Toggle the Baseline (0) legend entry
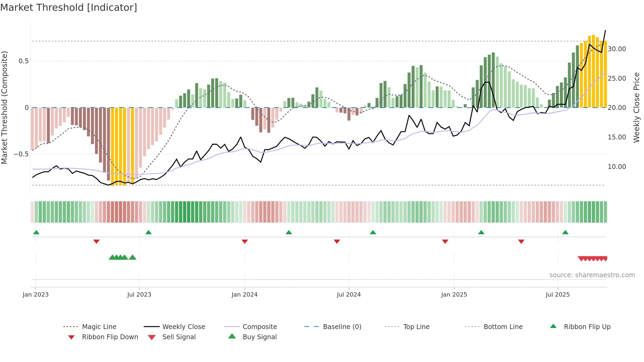This screenshot has width=644, height=362. point(333,327)
